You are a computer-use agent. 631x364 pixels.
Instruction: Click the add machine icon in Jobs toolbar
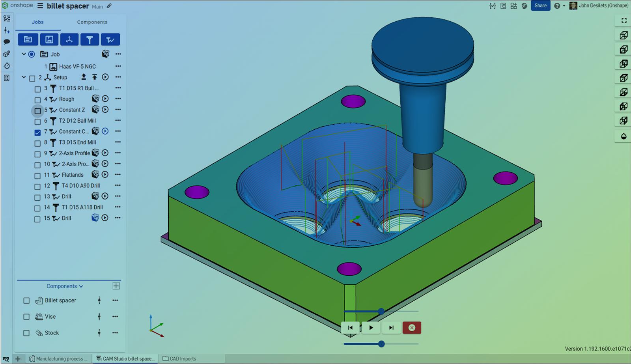(49, 39)
